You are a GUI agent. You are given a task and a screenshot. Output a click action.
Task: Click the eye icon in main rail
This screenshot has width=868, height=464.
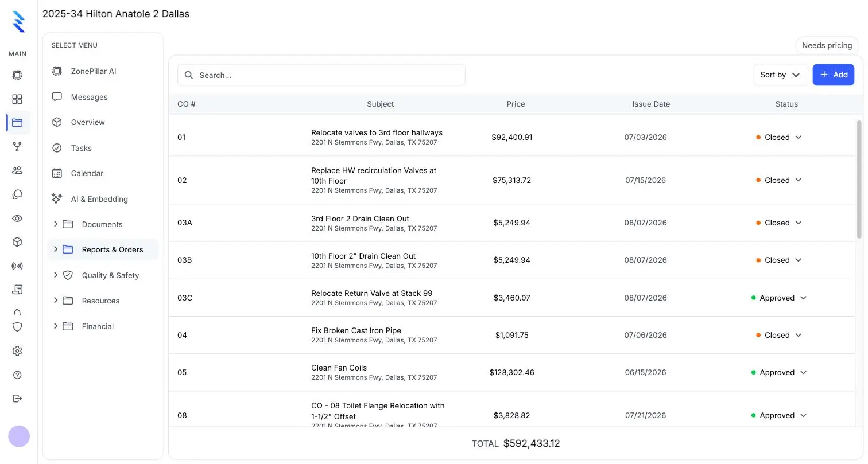click(x=17, y=219)
